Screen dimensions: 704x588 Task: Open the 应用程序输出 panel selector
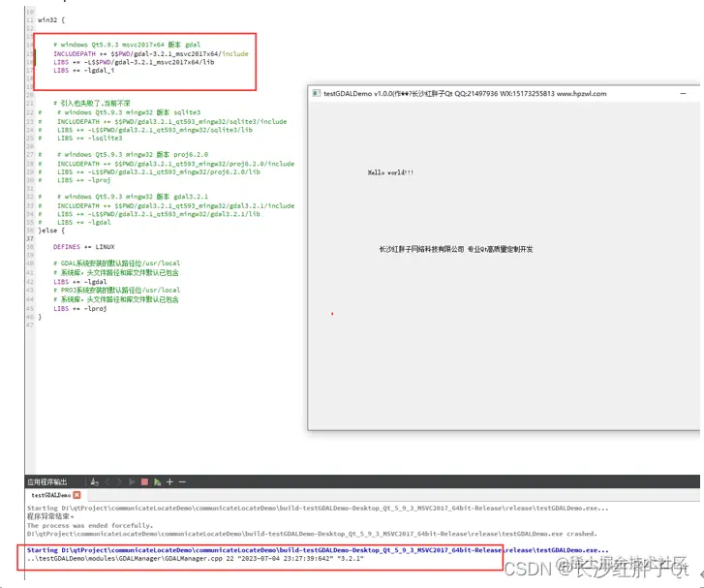[47, 482]
